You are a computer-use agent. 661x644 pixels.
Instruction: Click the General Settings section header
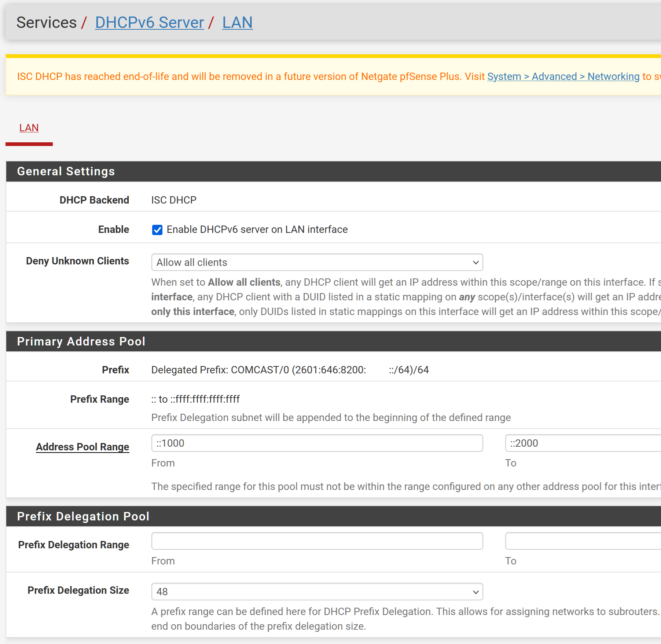click(x=66, y=171)
